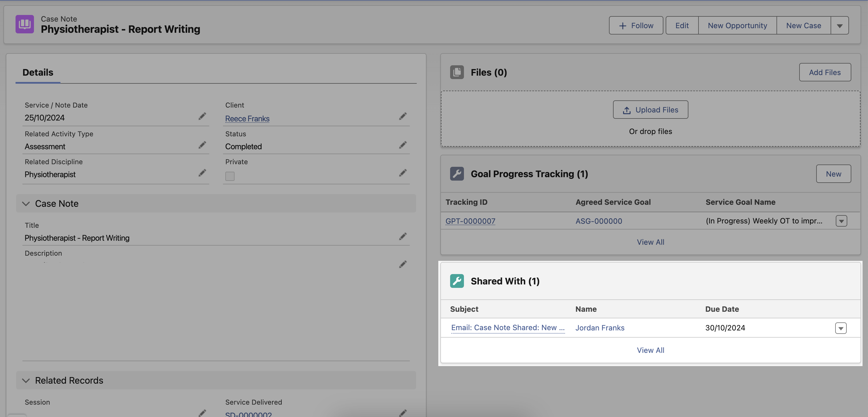
Task: Click pencil icon for Title field
Action: [403, 236]
